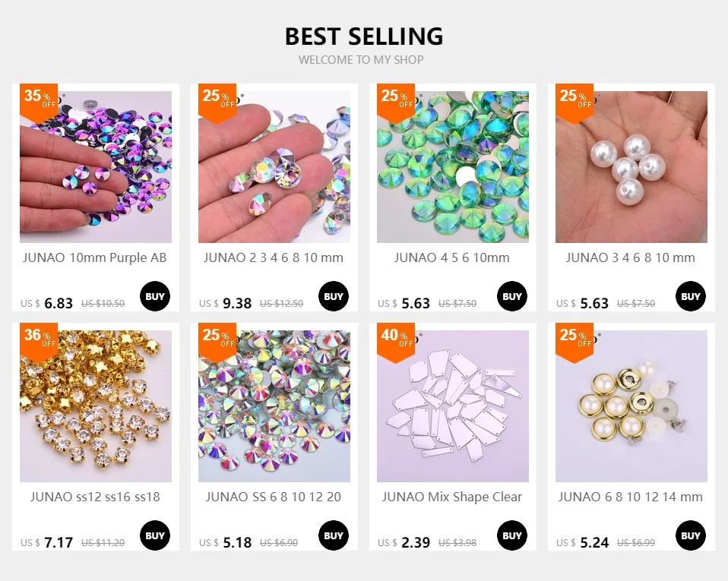728x581 pixels.
Task: Click BUY for JUNAO 6 8 10 12 14 mm
Action: [691, 535]
